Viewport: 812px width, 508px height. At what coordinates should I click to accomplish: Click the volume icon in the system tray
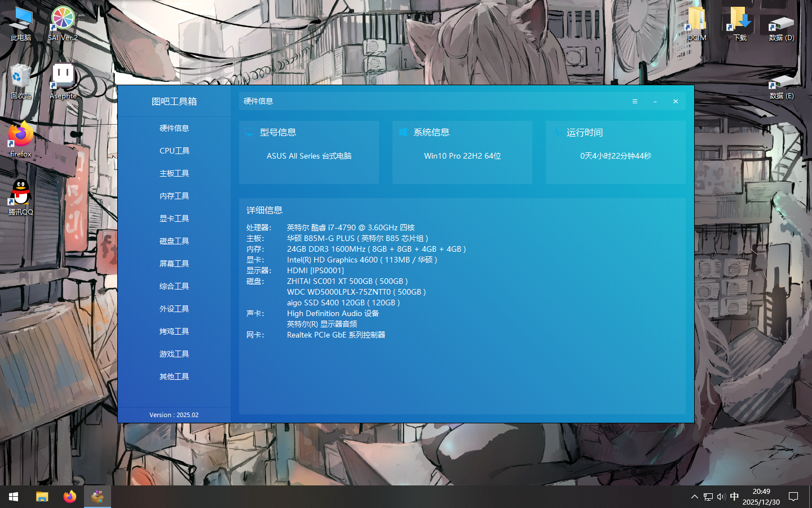(x=721, y=497)
